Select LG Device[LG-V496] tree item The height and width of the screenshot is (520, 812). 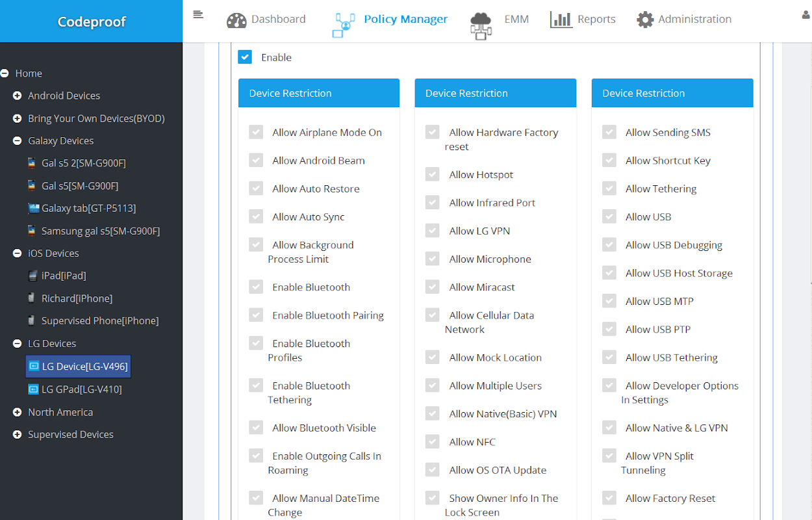pyautogui.click(x=78, y=367)
